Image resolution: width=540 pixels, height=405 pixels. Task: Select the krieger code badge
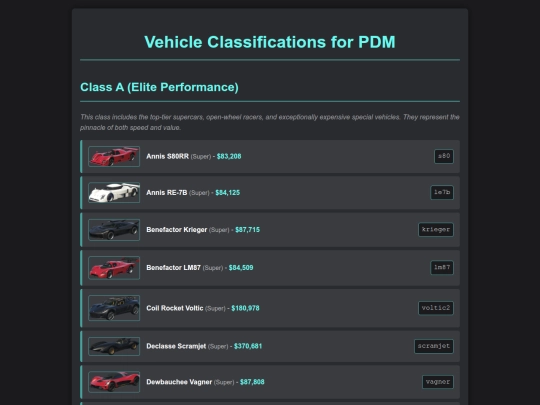[x=436, y=230]
